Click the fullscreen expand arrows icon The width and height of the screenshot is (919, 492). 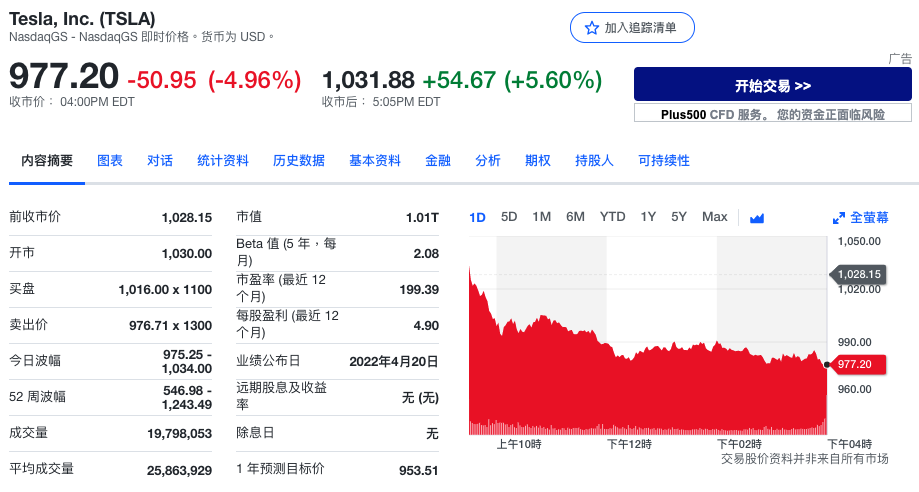[x=839, y=218]
